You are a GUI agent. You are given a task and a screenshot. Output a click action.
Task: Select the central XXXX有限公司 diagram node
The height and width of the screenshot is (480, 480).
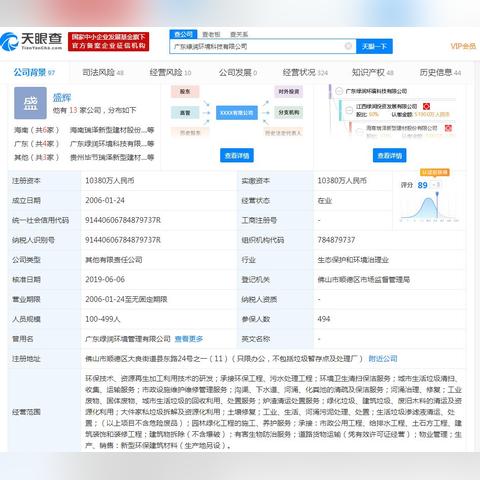coord(237,113)
